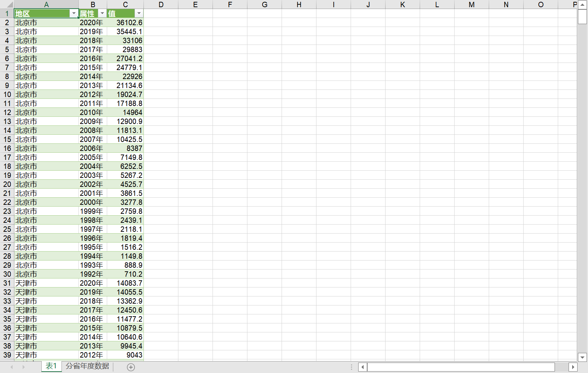Select column B header
This screenshot has width=588, height=373.
tap(93, 5)
